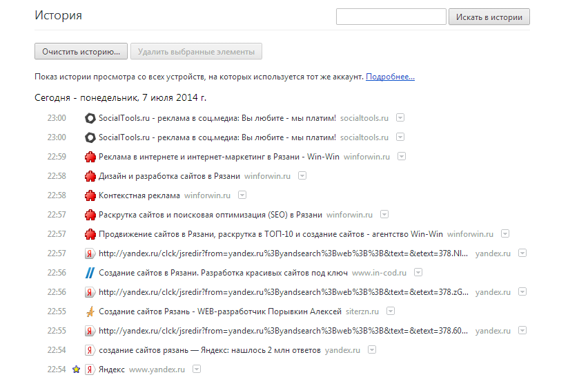Click the favicon beside 'Раскрутка сайтов и поисковая оптимизация'
588x384 pixels.
pos(90,215)
